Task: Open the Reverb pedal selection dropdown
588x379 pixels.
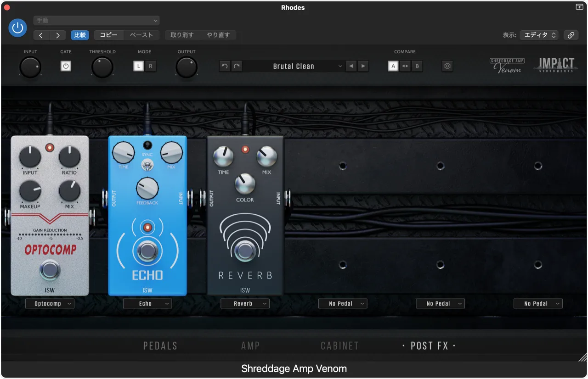Action: tap(245, 303)
